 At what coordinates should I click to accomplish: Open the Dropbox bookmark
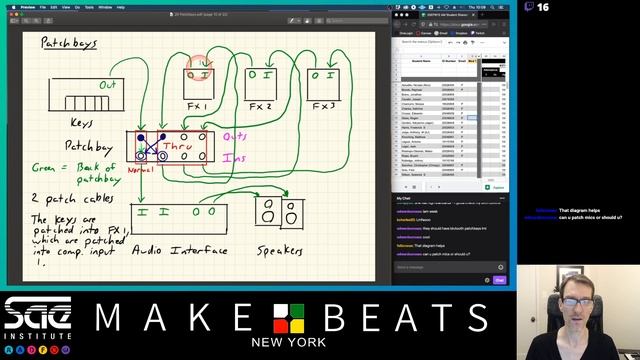tap(459, 33)
